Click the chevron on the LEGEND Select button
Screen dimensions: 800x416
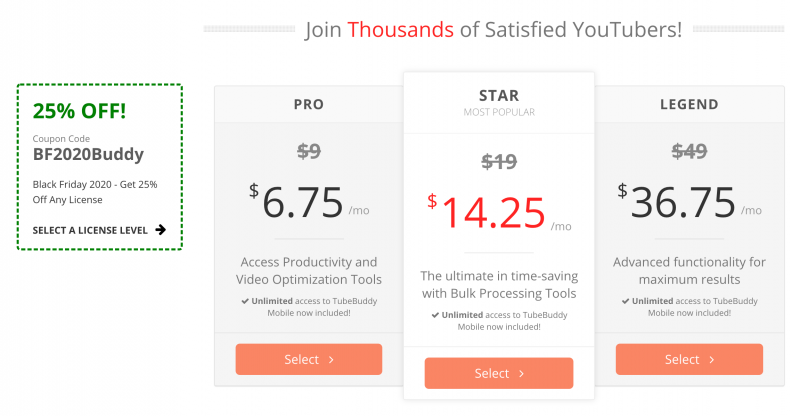(712, 359)
